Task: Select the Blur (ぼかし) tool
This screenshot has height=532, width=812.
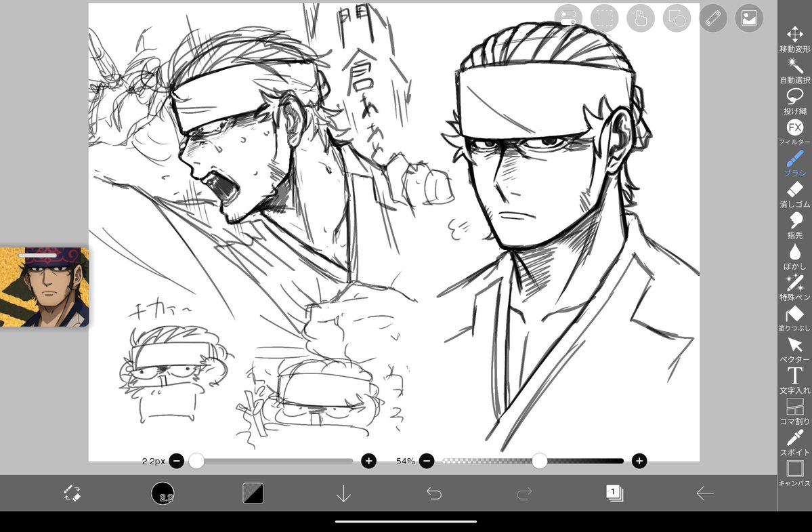Action: tap(794, 257)
